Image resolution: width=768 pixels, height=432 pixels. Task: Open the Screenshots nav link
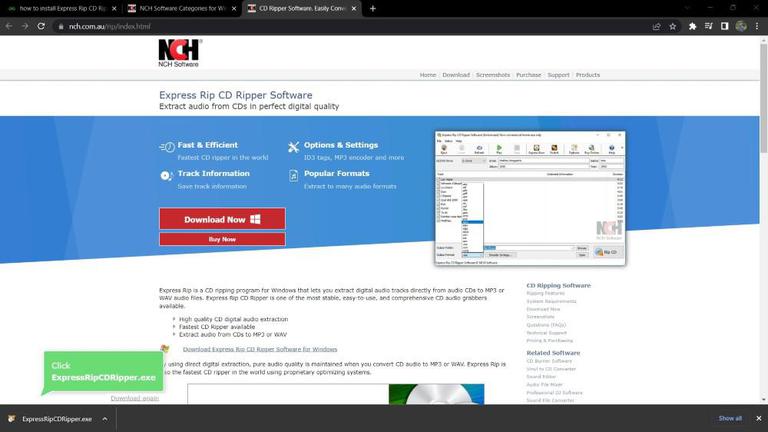493,75
